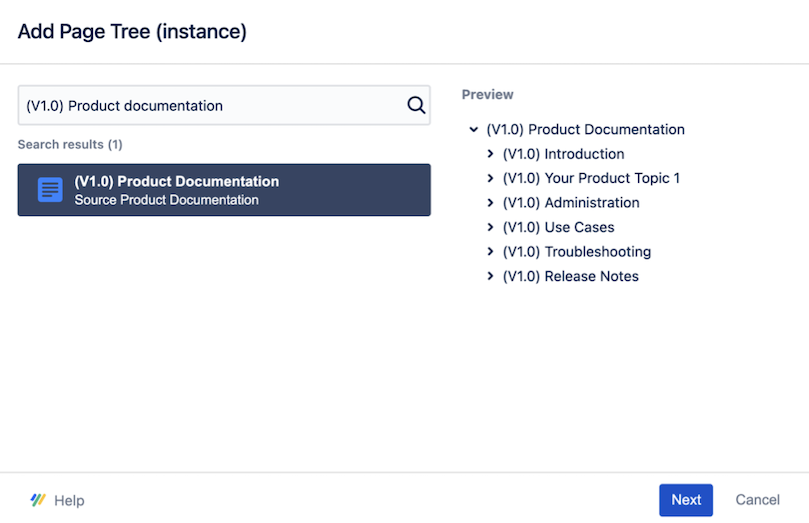Select the (V1.0) Product Documentation search result
This screenshot has width=809, height=523.
pyautogui.click(x=224, y=190)
